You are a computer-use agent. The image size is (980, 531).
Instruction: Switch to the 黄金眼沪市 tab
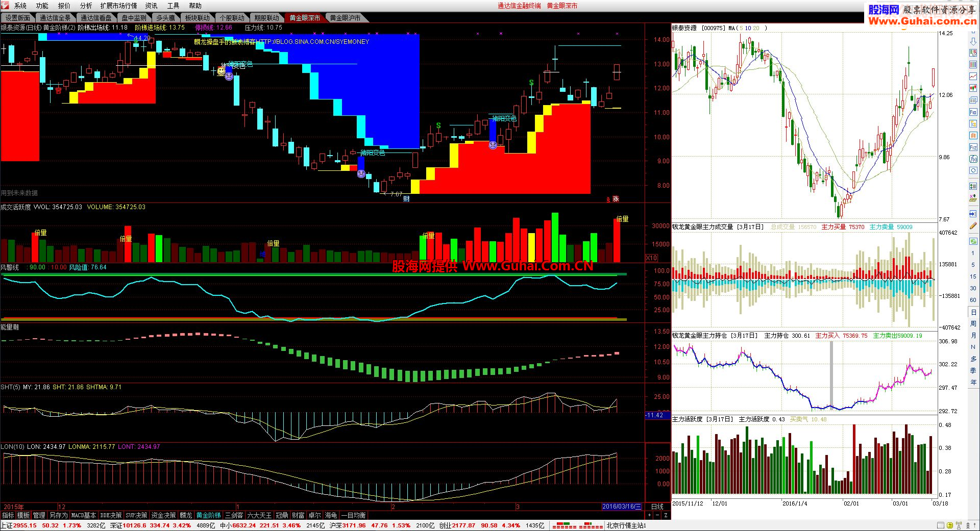[345, 18]
